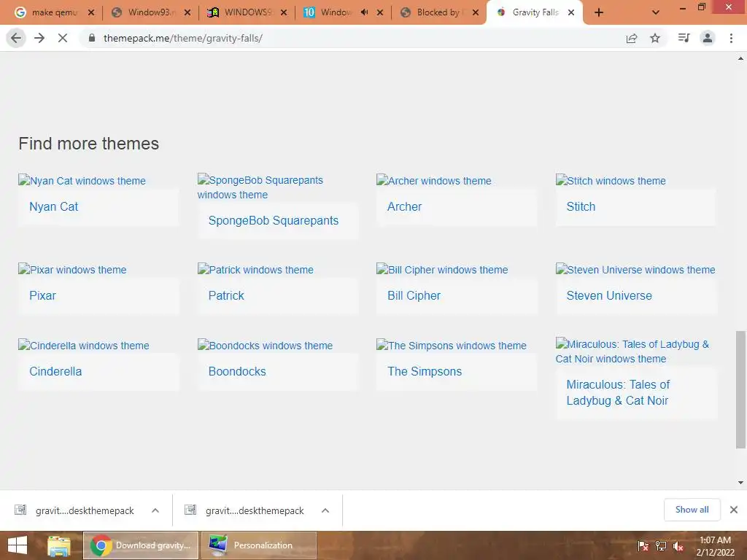The width and height of the screenshot is (747, 560).
Task: Close the Gravity Falls tab
Action: [571, 13]
